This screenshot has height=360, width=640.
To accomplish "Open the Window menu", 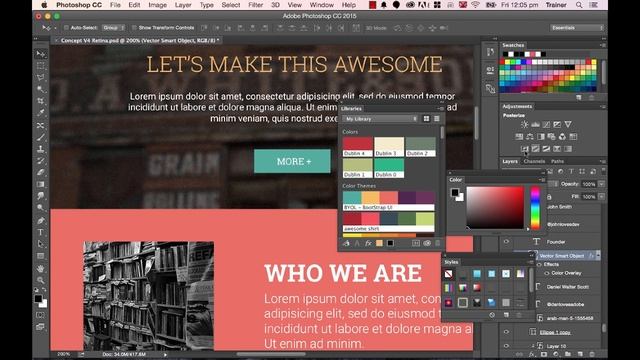I will tap(322, 5).
